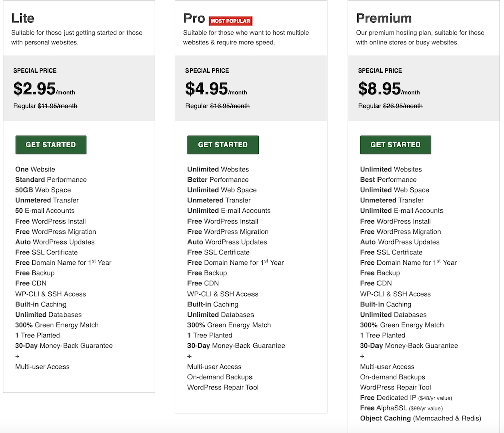Click Free Dedicated IP feature line

406,398
